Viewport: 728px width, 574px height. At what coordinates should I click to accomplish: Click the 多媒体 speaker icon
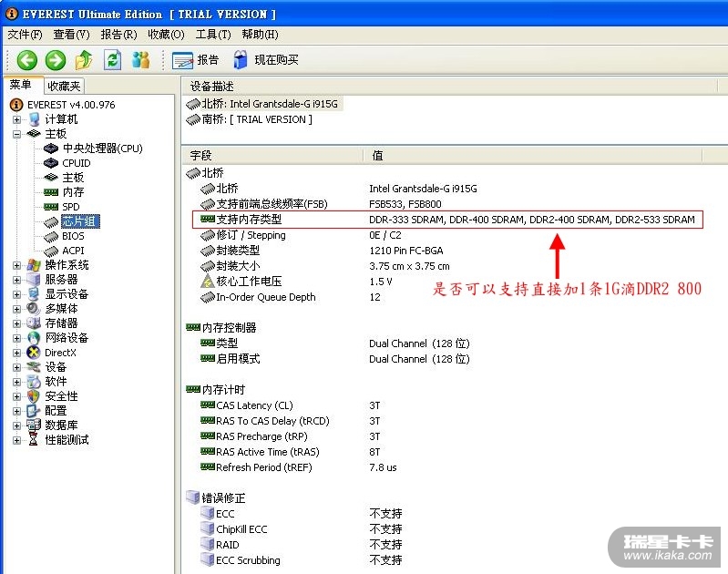34,309
